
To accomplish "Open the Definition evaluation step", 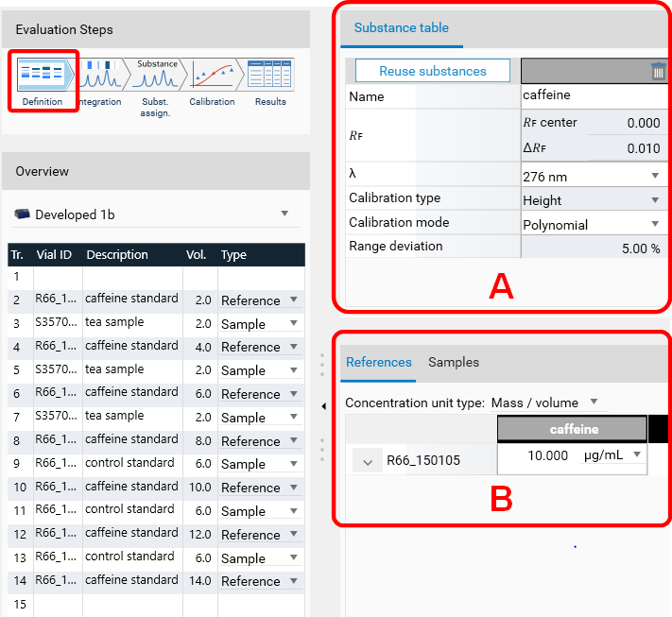I will click(x=43, y=76).
